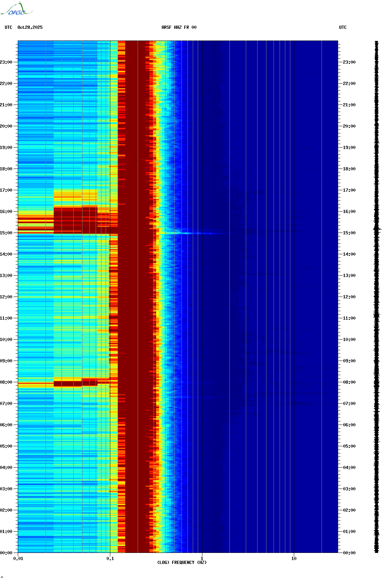Select the 15:00 tick on the left time axis
392x581 pixels.
click(6, 233)
